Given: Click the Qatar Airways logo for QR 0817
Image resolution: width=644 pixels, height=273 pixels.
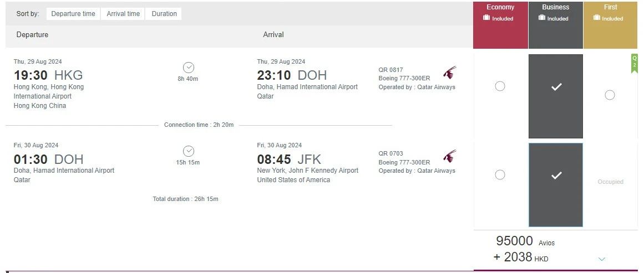Looking at the screenshot, I should pos(450,73).
